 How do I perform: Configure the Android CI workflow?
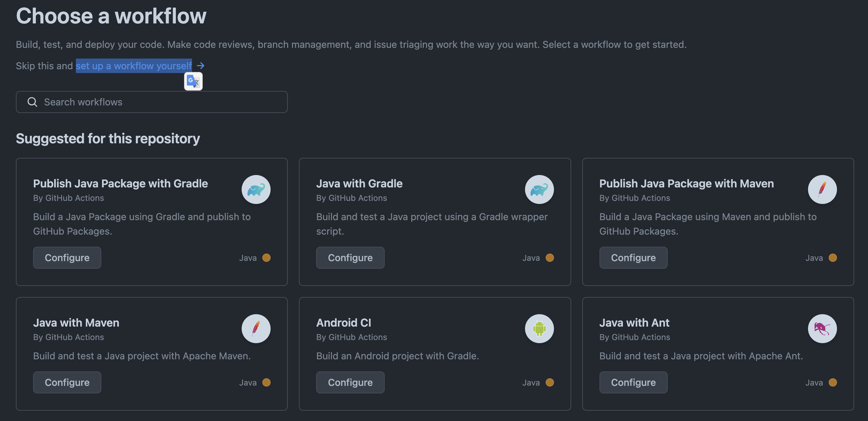tap(350, 382)
